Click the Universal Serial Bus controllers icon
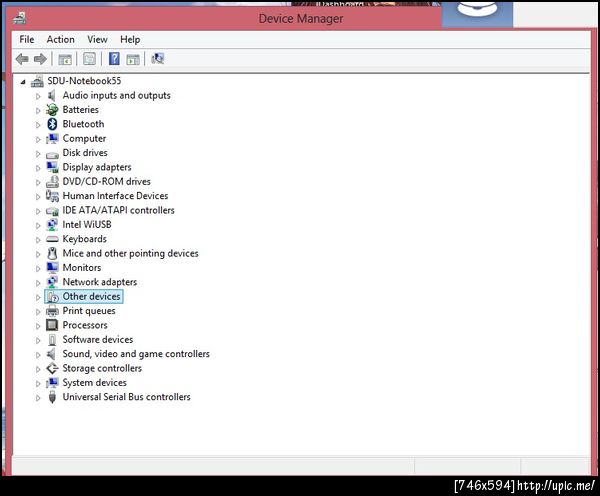This screenshot has height=496, width=600. pyautogui.click(x=52, y=397)
